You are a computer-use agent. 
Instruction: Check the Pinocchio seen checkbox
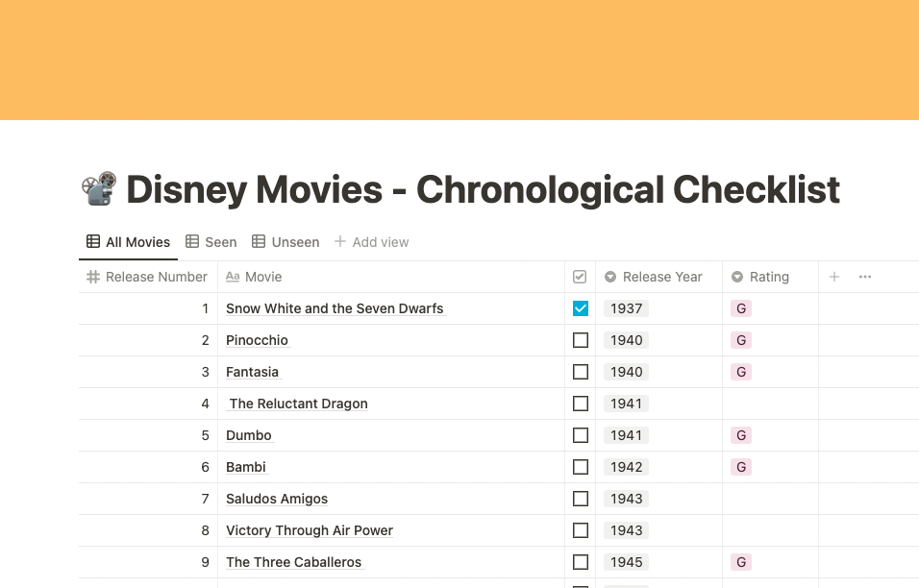pos(581,340)
